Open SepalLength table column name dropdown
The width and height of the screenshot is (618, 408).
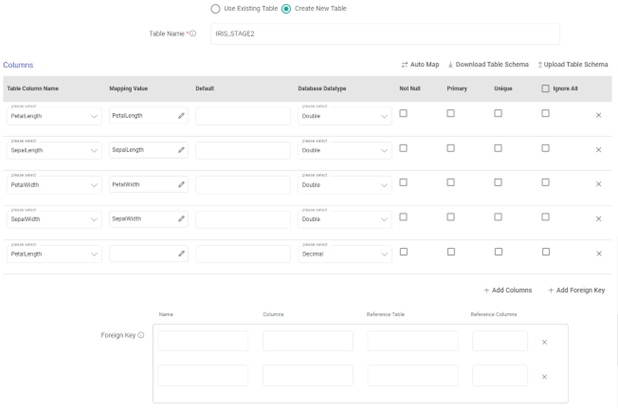click(x=54, y=150)
